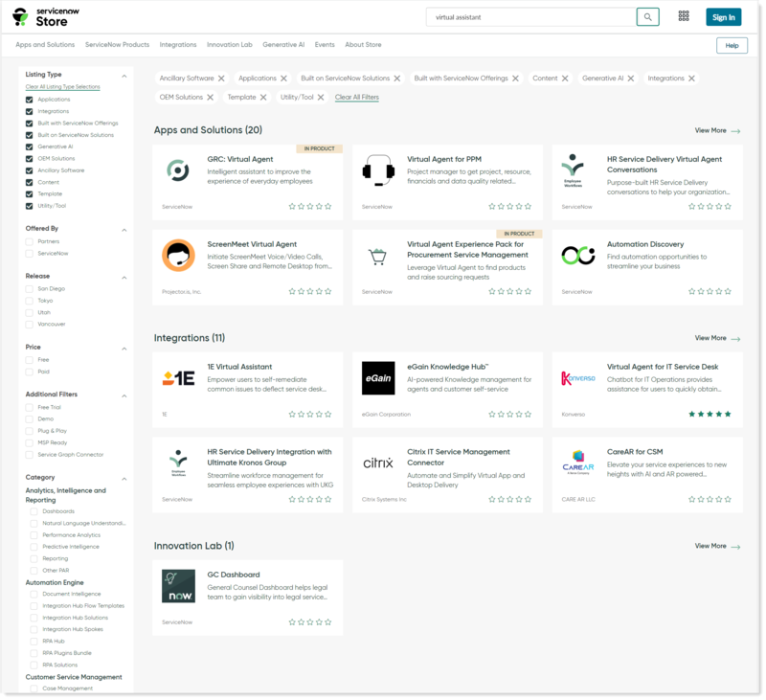The height and width of the screenshot is (700, 766).
Task: Remove the Applications filter chip
Action: [x=283, y=79]
